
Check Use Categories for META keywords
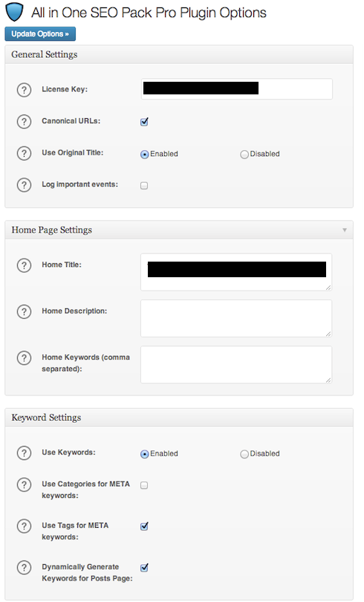click(144, 485)
